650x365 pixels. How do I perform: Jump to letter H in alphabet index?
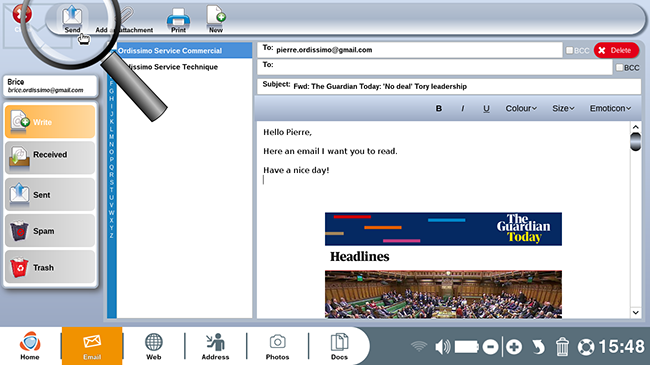tap(112, 99)
